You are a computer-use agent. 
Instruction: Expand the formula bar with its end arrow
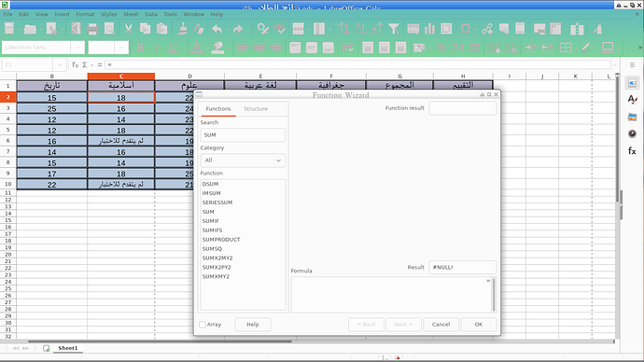pyautogui.click(x=614, y=65)
